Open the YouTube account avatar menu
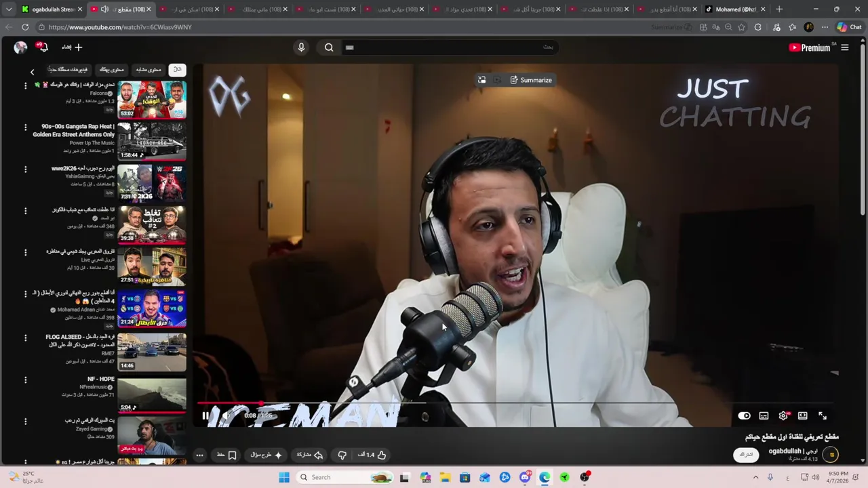Image resolution: width=868 pixels, height=488 pixels. (20, 47)
